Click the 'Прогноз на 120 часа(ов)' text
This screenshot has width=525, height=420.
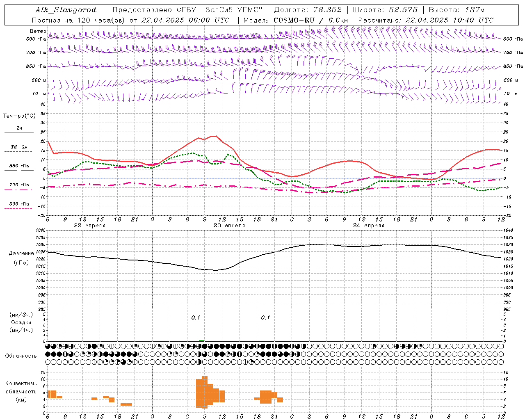pos(79,20)
